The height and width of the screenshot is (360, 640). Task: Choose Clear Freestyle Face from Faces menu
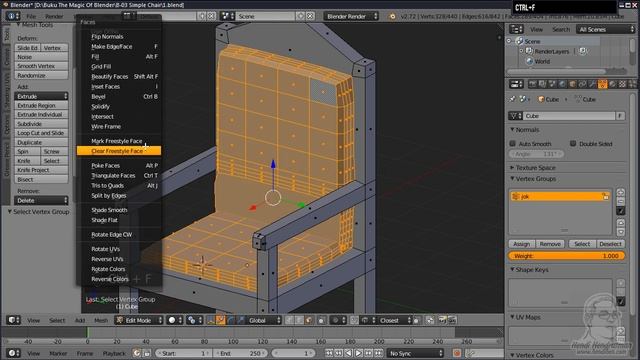pyautogui.click(x=119, y=151)
